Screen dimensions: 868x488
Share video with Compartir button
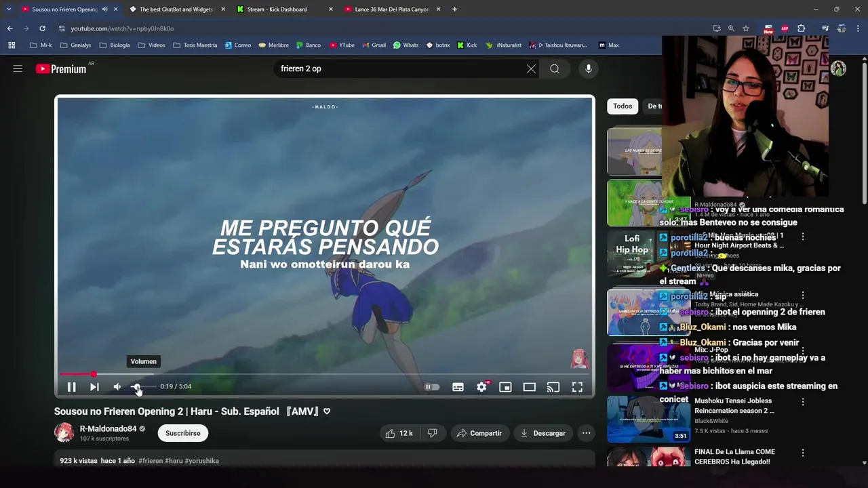point(479,433)
